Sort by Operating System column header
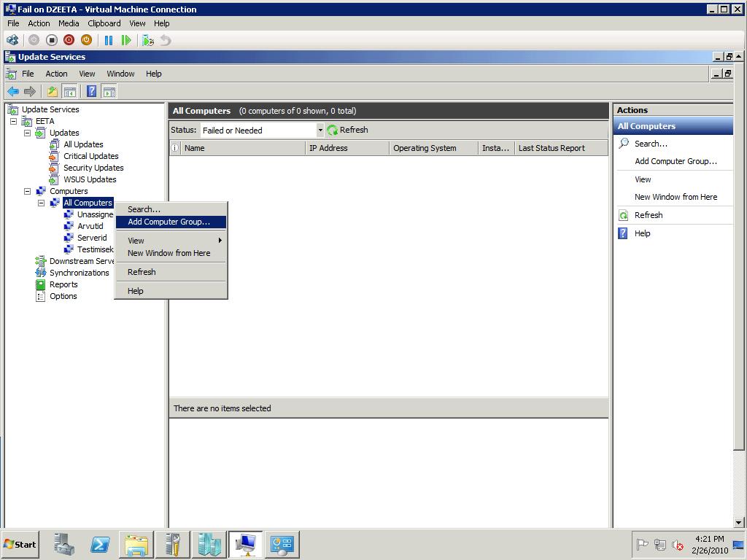747x560 pixels. point(433,148)
